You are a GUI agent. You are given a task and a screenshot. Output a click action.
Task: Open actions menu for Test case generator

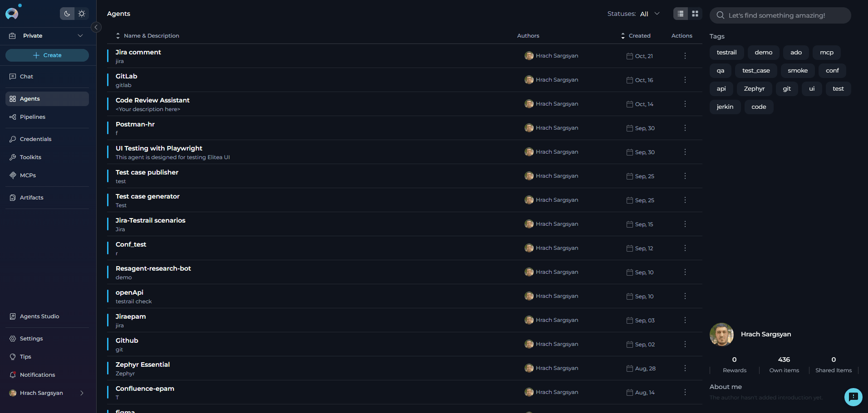685,200
